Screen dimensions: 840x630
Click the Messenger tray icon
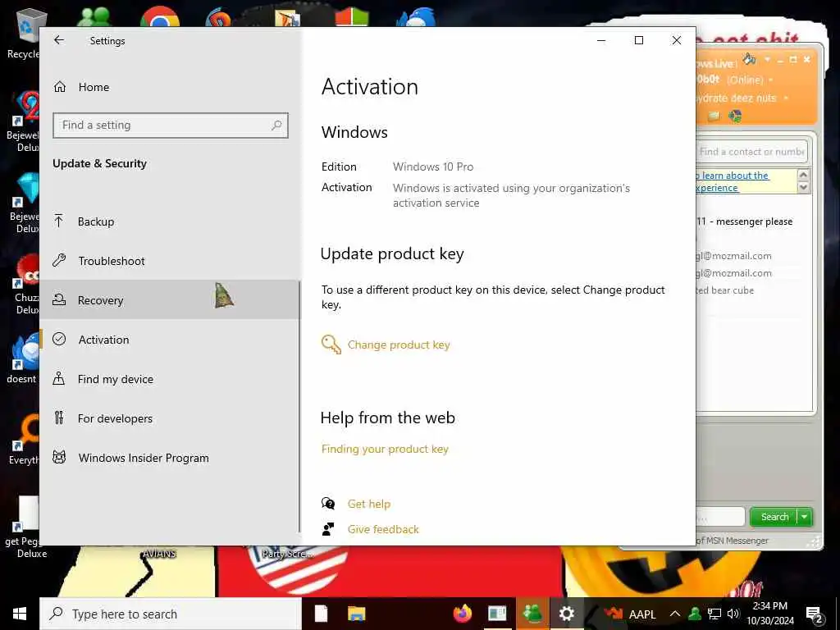(695, 614)
